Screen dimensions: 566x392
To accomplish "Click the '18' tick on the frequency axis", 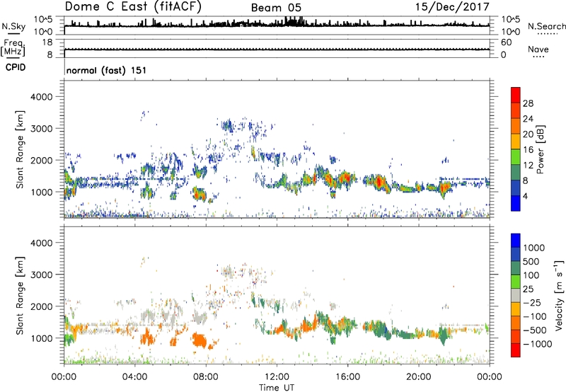I will point(47,42).
